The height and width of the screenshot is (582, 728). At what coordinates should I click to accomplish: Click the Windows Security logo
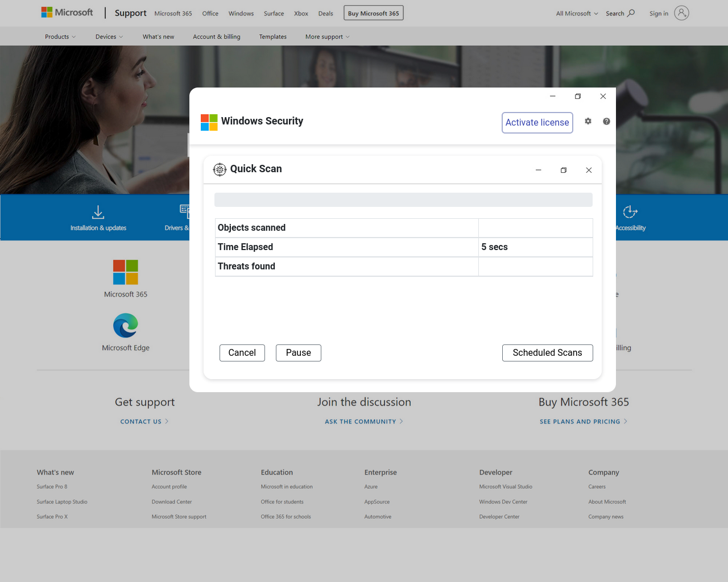[x=209, y=122]
